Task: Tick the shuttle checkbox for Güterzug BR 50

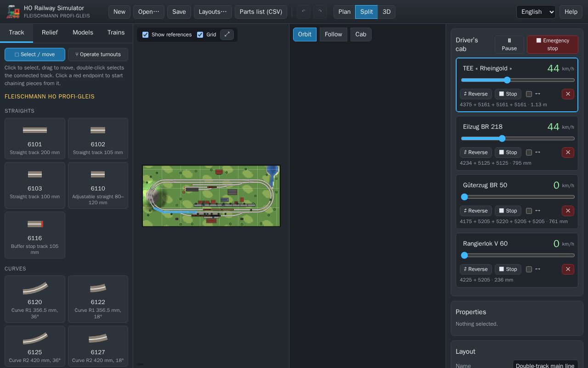Action: 529,211
